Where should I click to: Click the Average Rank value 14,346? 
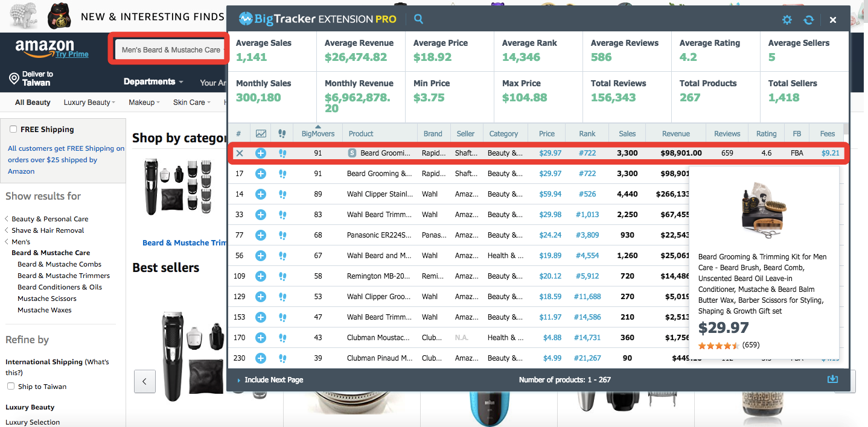tap(520, 57)
